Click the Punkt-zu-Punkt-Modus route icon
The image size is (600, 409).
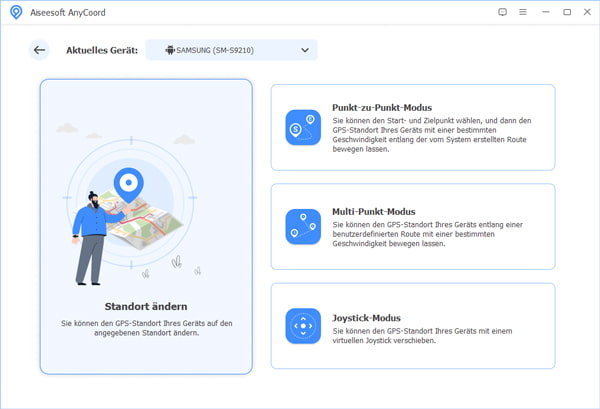point(303,127)
